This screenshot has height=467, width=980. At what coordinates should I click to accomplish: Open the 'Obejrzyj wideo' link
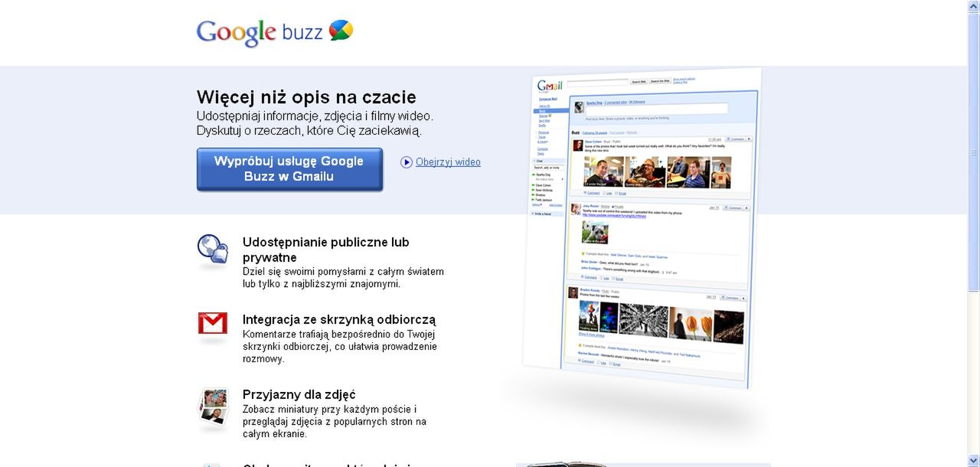[x=448, y=162]
